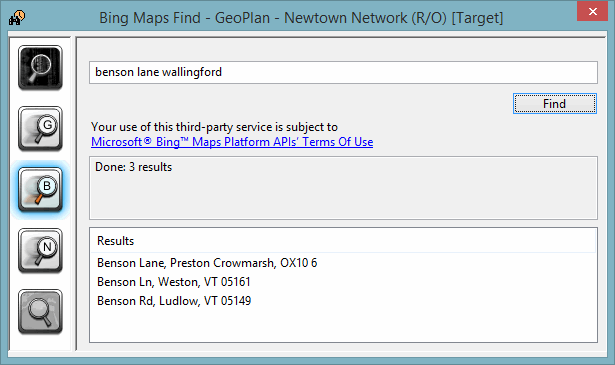Select the plain magnifier map find icon
Viewport: 615px width, 365px height.
40,312
